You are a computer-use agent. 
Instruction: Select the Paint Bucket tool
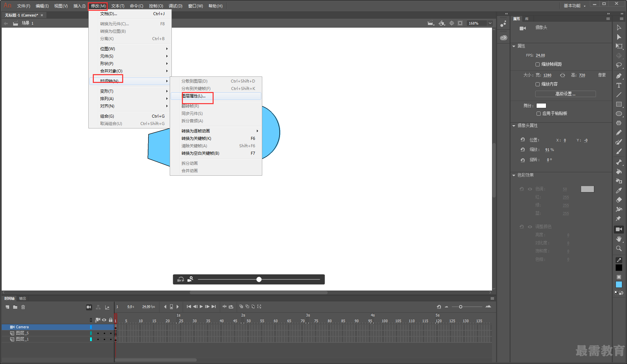click(619, 172)
